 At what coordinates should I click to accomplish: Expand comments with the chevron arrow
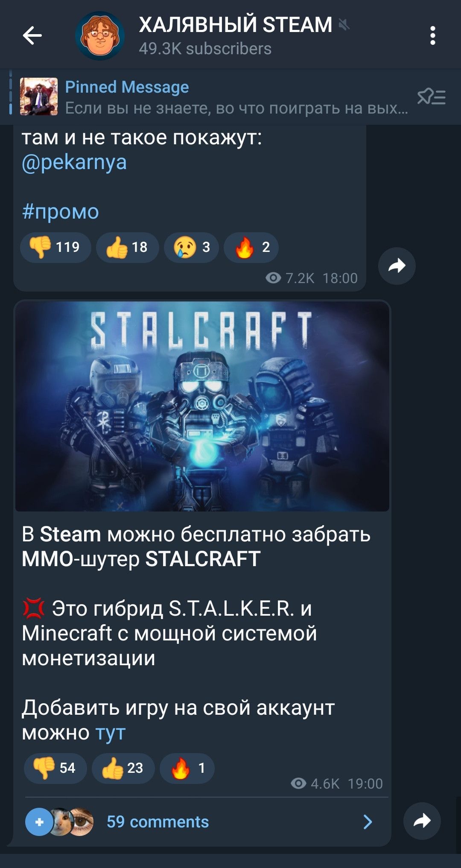pos(368,821)
